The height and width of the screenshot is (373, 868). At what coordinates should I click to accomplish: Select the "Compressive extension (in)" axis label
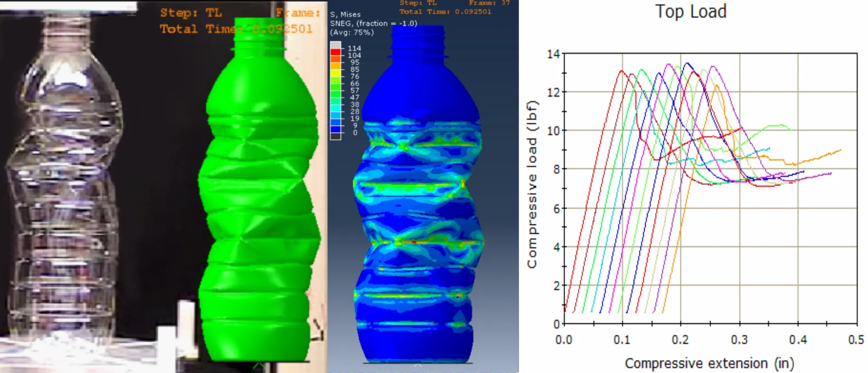(709, 363)
